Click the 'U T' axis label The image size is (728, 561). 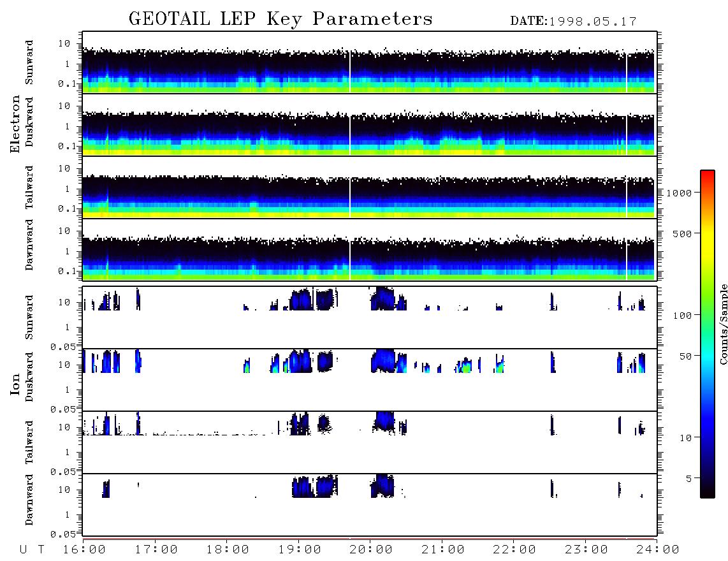tap(32, 550)
